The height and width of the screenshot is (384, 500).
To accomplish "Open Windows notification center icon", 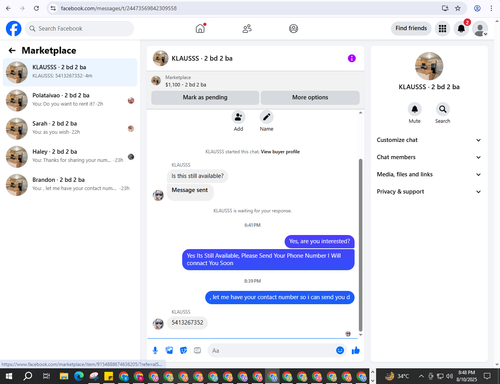I will pos(487,376).
